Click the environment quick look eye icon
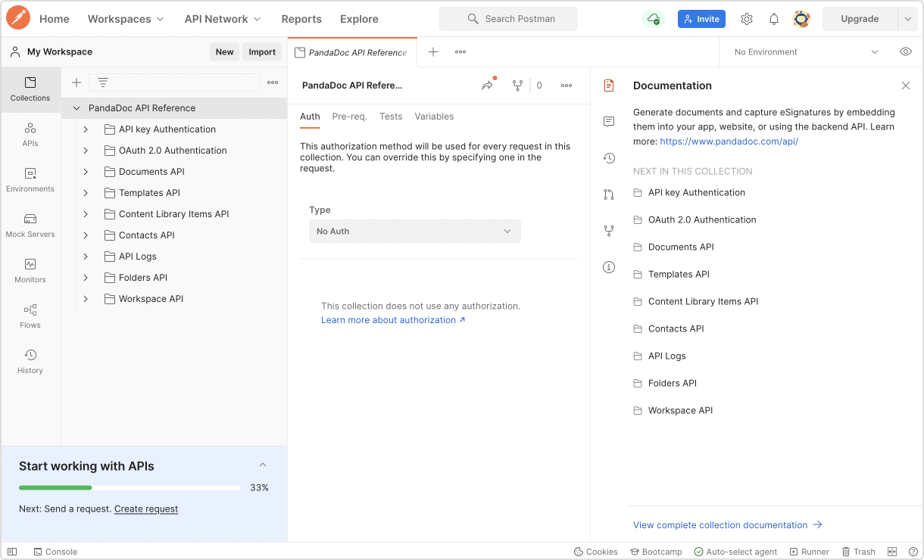 [905, 52]
